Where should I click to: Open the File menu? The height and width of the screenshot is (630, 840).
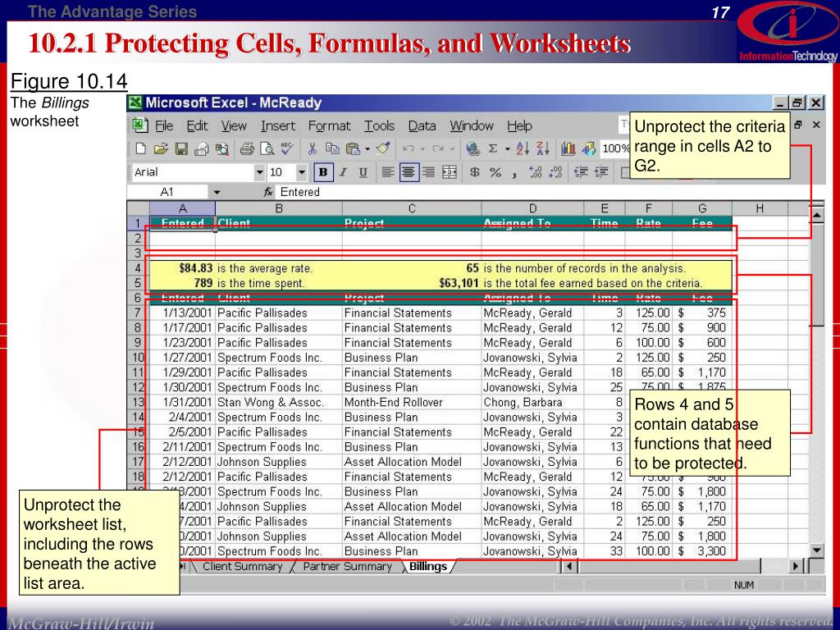164,126
